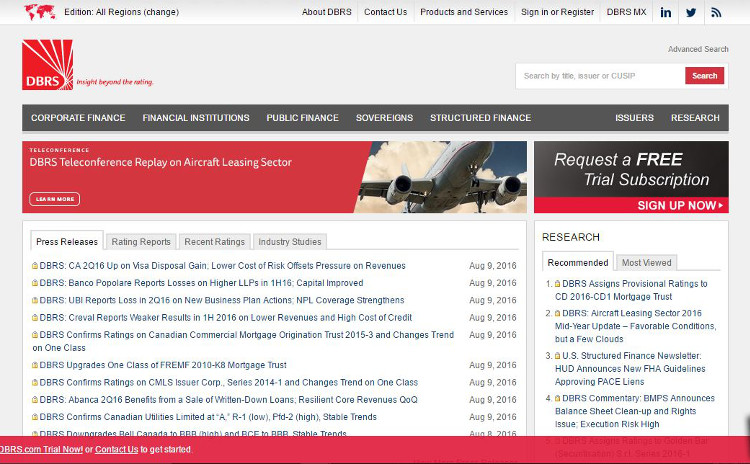
Task: Open Creval Reports Weaker Results release
Action: pyautogui.click(x=226, y=317)
